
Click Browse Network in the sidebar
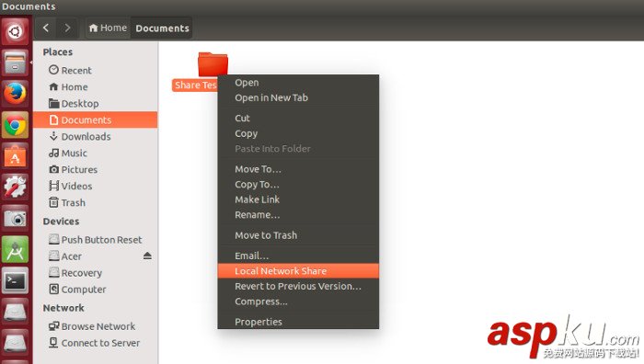click(96, 326)
